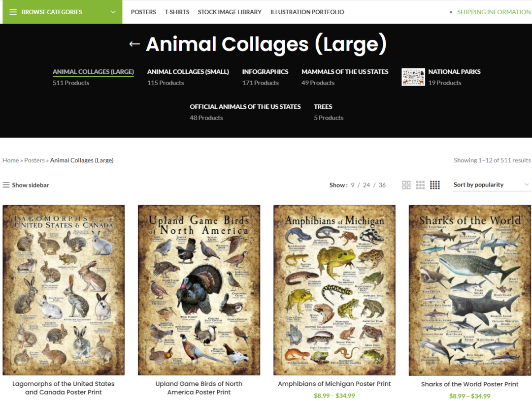532x401 pixels.
Task: Click the Home breadcrumb link
Action: tap(10, 160)
